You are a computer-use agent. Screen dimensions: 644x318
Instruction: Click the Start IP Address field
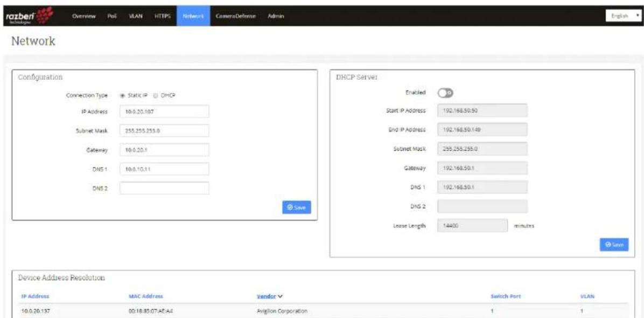[482, 110]
